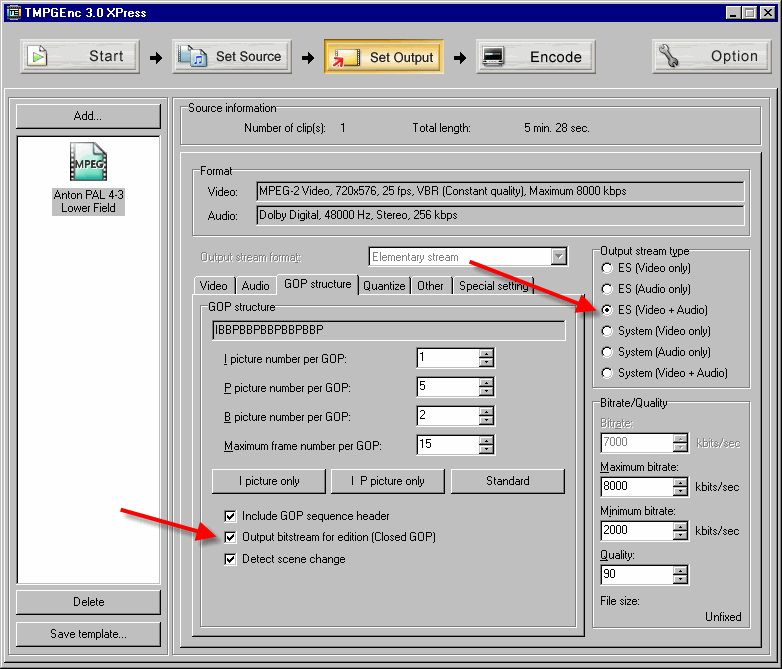
Task: Switch to the Video tab
Action: coord(213,286)
